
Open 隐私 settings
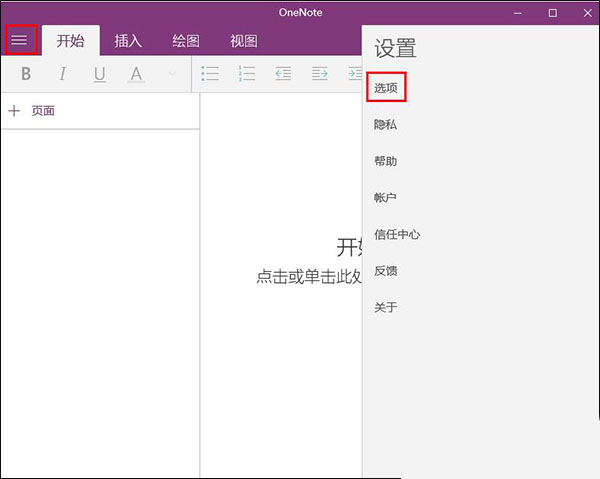[x=385, y=124]
